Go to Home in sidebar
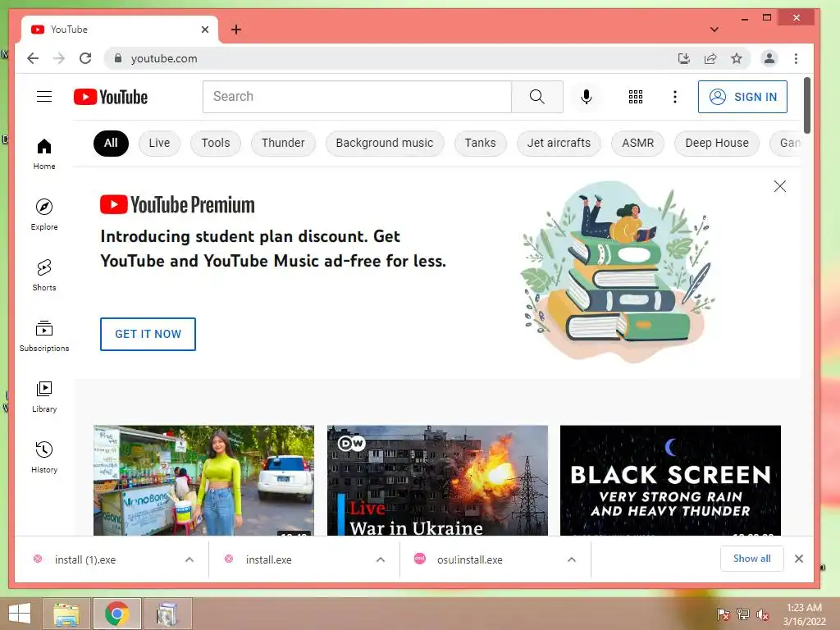This screenshot has width=840, height=630. [44, 154]
